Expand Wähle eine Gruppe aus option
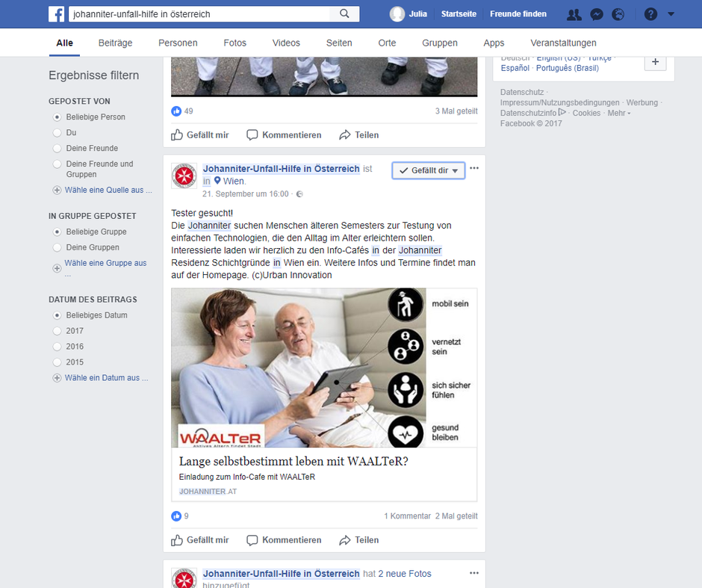The image size is (702, 588). pos(105,267)
